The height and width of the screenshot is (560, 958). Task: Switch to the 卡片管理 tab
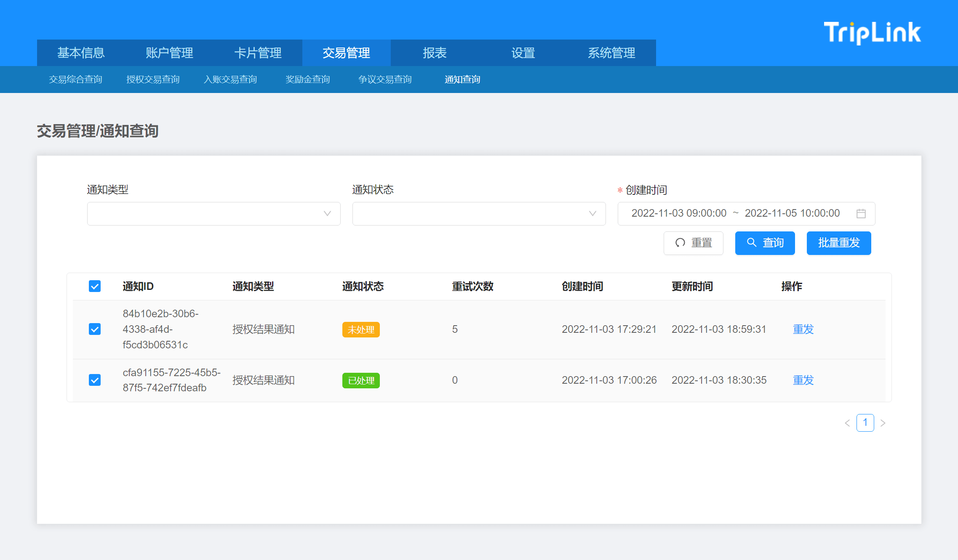258,53
